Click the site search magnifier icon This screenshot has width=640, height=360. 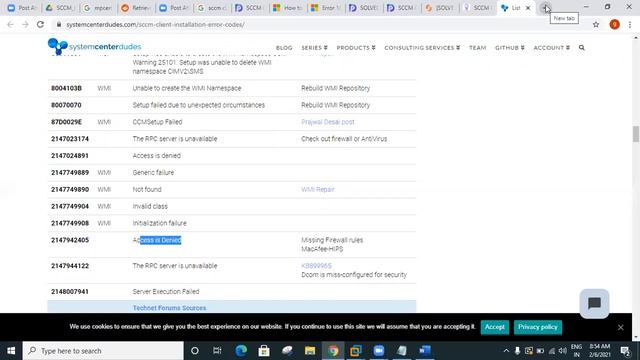coord(582,48)
